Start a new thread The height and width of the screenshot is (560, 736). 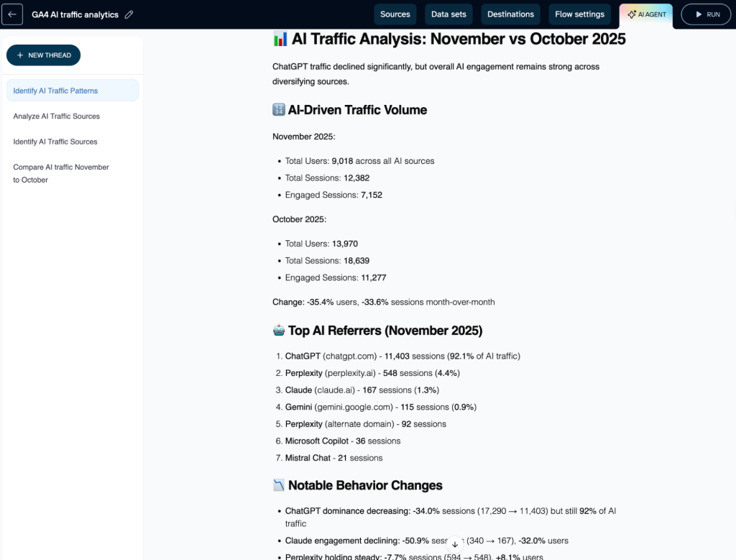[x=43, y=55]
